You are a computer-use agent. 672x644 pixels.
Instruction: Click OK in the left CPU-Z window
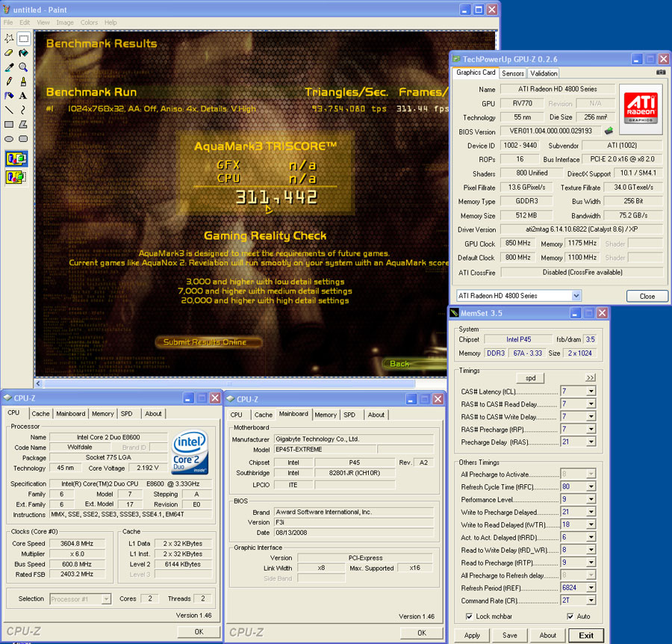[199, 631]
